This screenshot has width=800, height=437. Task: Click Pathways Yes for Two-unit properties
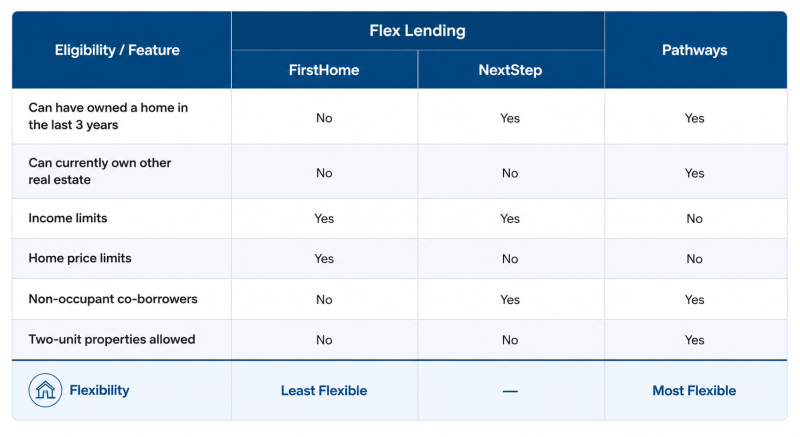(694, 340)
